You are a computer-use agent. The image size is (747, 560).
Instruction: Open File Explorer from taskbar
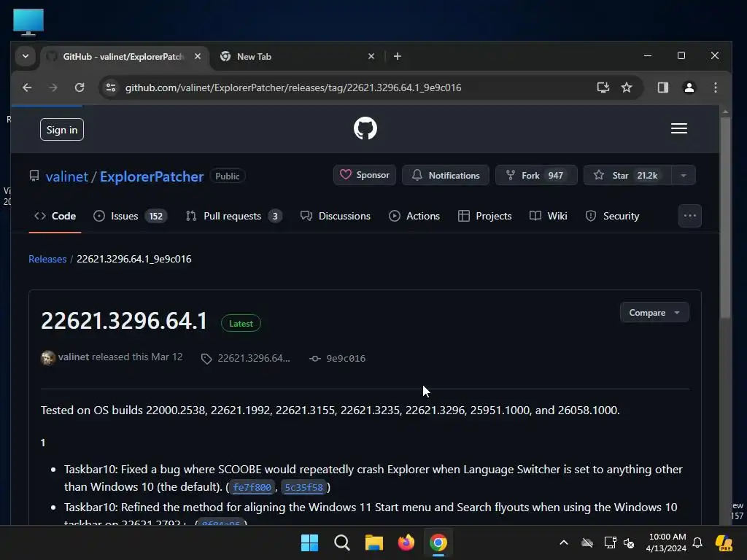point(374,542)
